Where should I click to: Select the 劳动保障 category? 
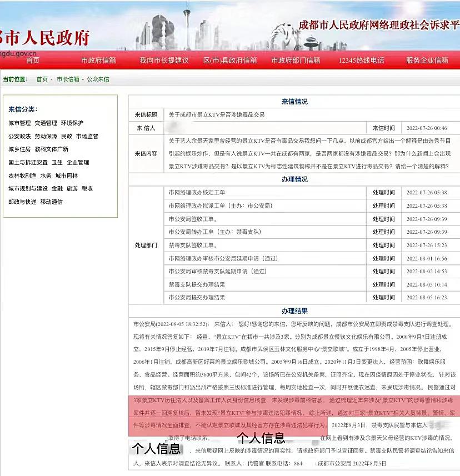coord(46,136)
